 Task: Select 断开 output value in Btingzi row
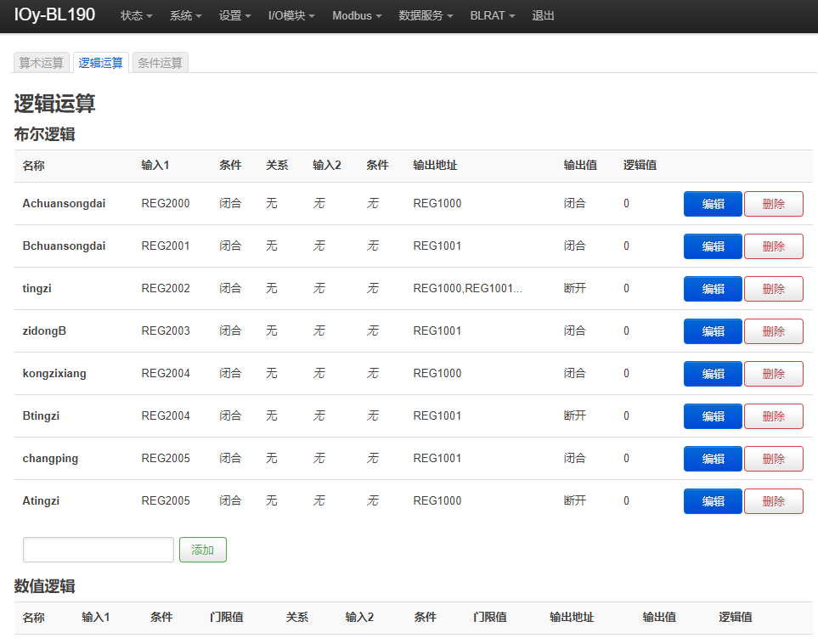[575, 416]
